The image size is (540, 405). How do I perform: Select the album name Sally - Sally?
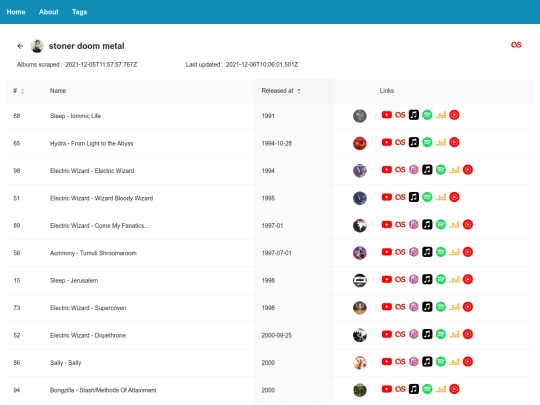point(65,363)
